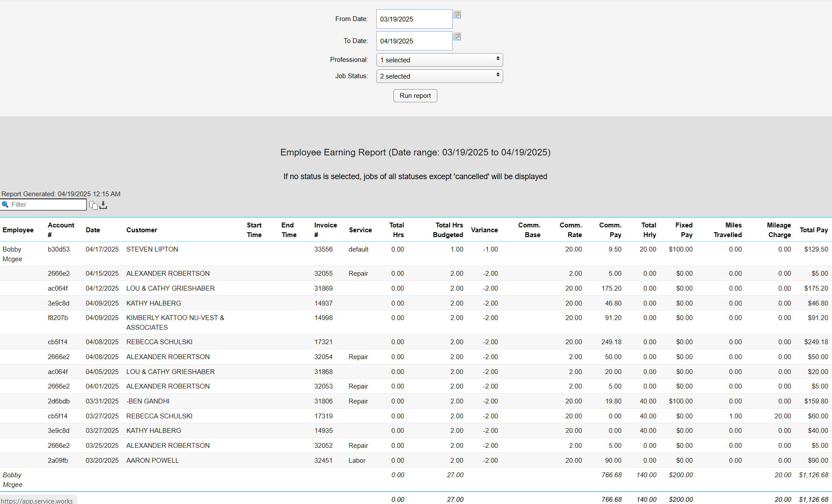Click invoice number 32451
Screen dimensions: 832x504
324,461
